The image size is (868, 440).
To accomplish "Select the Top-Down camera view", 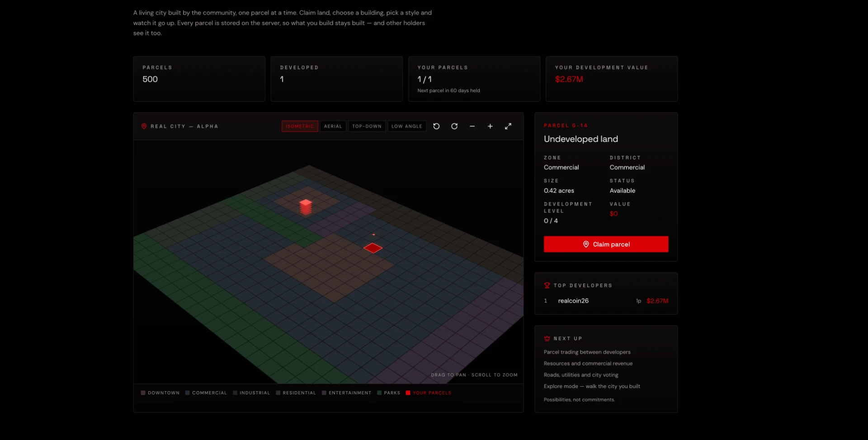I will click(367, 126).
